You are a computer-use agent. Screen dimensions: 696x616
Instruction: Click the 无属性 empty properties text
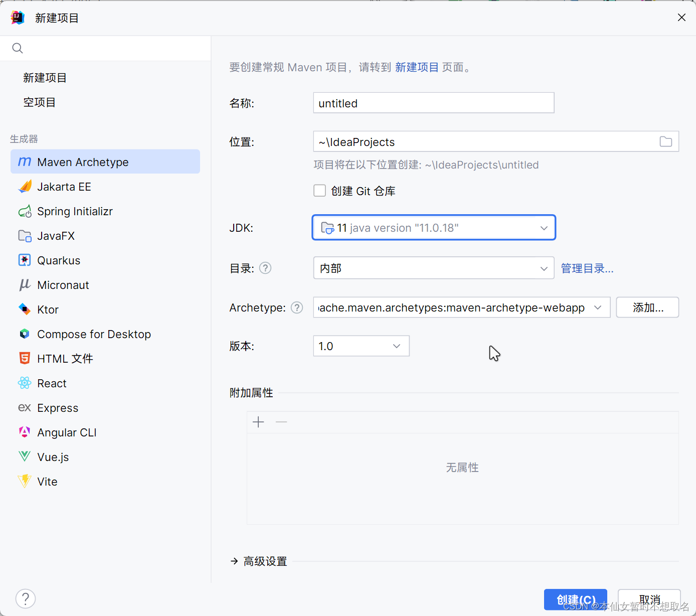tap(462, 468)
